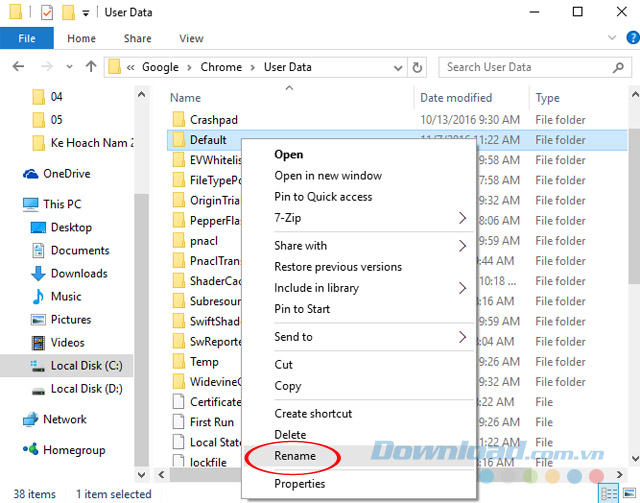Select the pnacl folder
Screen dimensions: 640x503
[204, 241]
